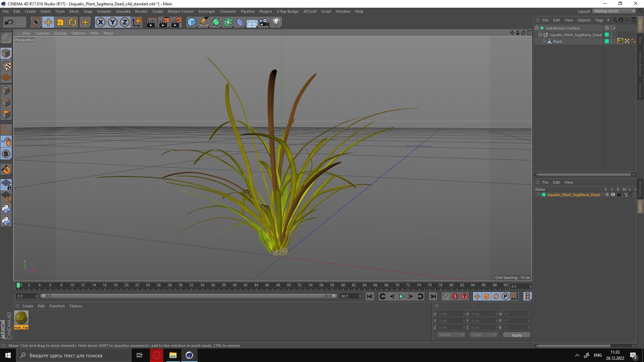
Task: Activate the Rotate tool in top toolbar
Action: coord(72,22)
